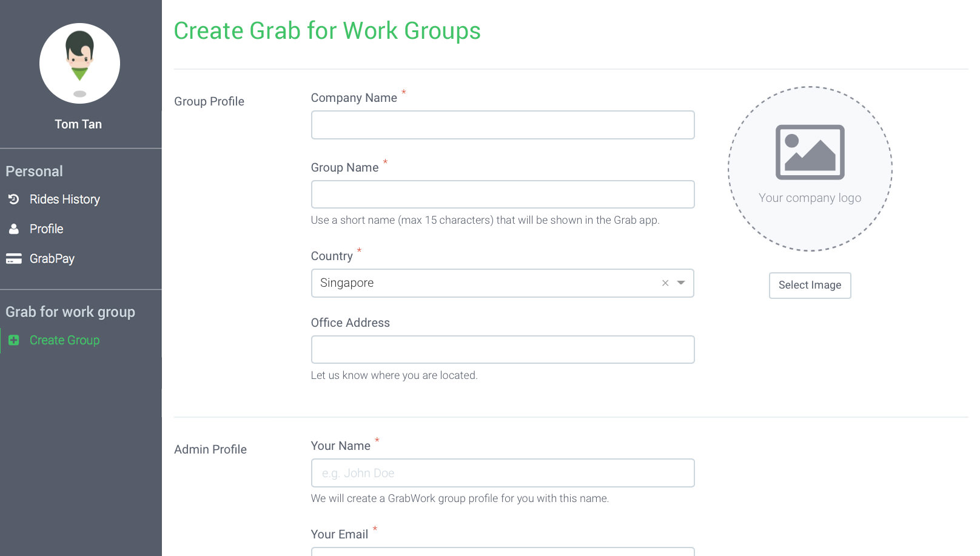Clear the selected country Singapore
980x556 pixels.
(665, 283)
